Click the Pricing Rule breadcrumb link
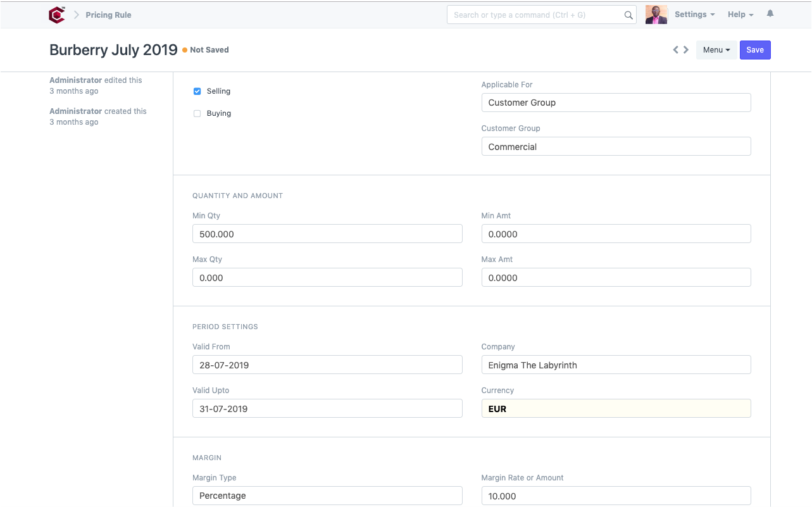 [x=108, y=15]
